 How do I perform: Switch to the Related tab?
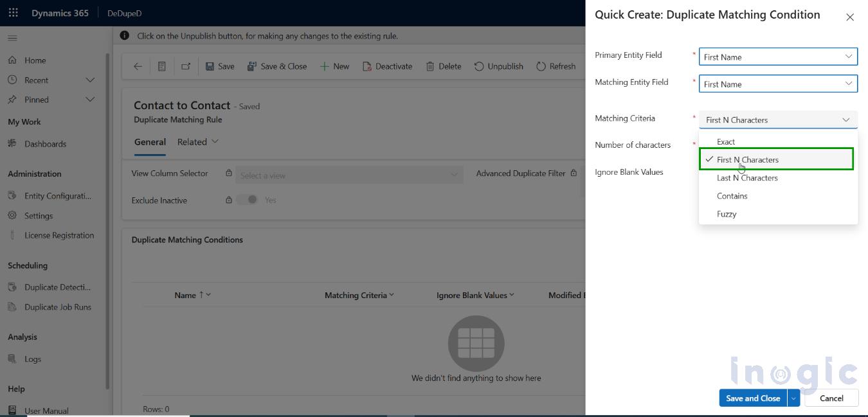click(x=192, y=141)
